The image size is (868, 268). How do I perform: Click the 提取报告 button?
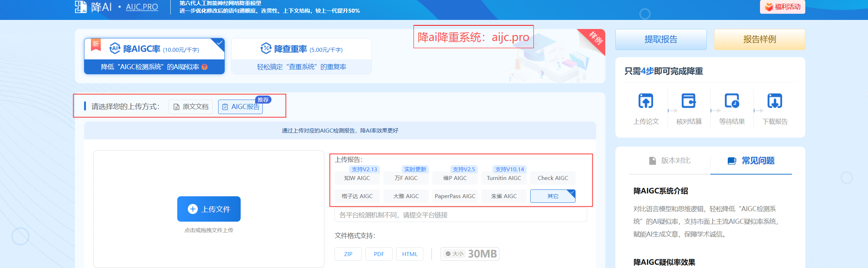tap(661, 39)
